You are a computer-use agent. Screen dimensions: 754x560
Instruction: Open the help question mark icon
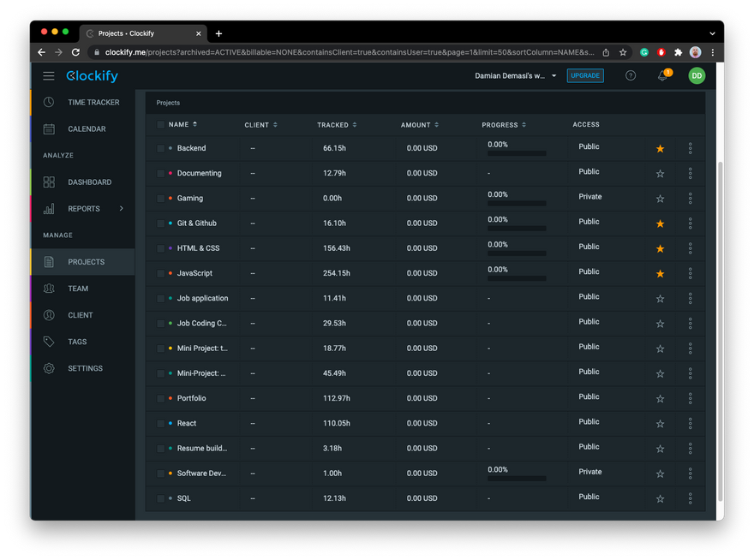pyautogui.click(x=631, y=75)
